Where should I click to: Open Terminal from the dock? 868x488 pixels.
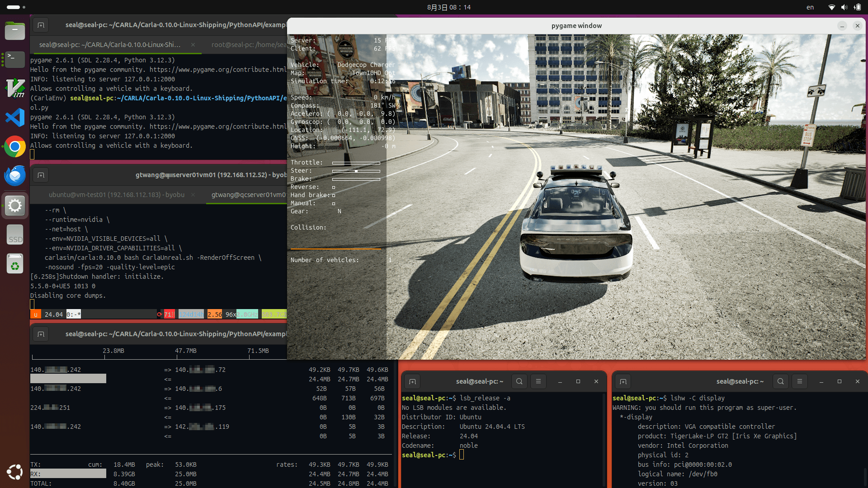click(x=15, y=59)
